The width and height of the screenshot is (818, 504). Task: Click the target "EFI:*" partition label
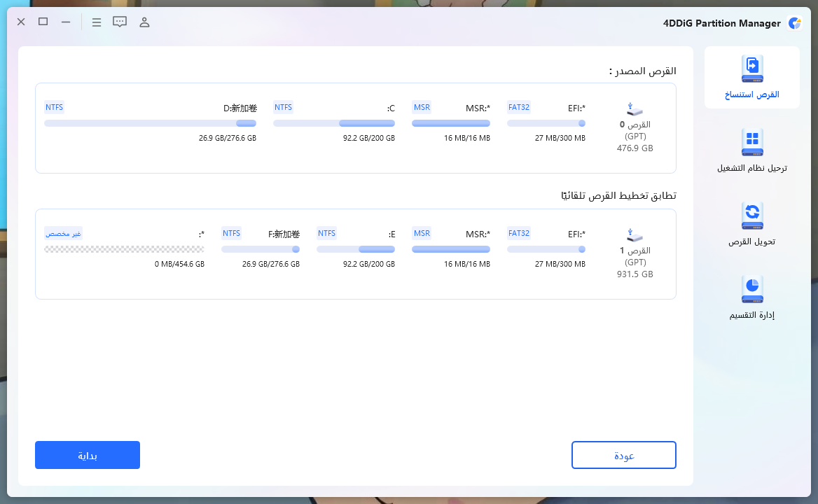[576, 234]
